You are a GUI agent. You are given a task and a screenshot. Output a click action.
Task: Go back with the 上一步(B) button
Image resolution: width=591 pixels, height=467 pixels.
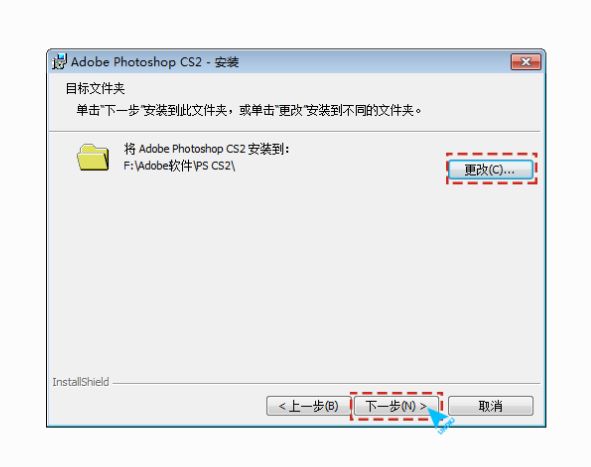tap(308, 406)
